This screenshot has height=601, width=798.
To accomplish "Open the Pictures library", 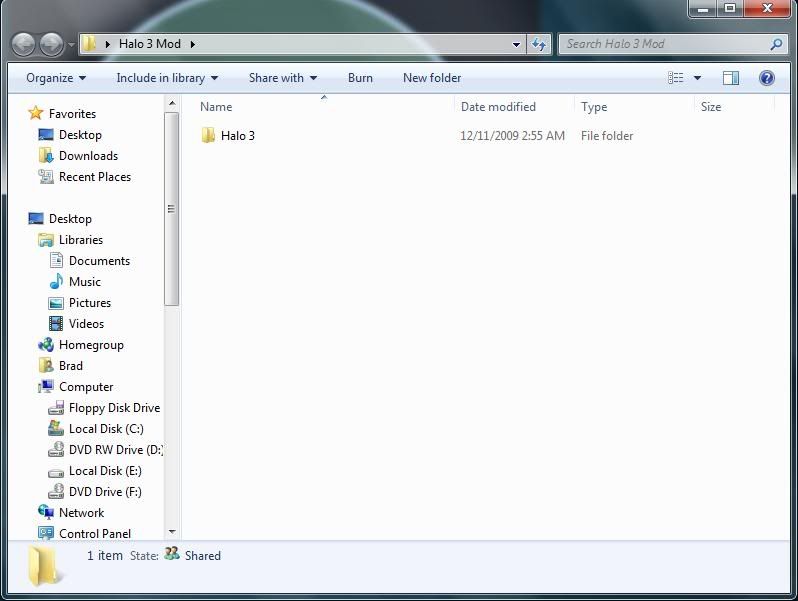I will point(90,303).
